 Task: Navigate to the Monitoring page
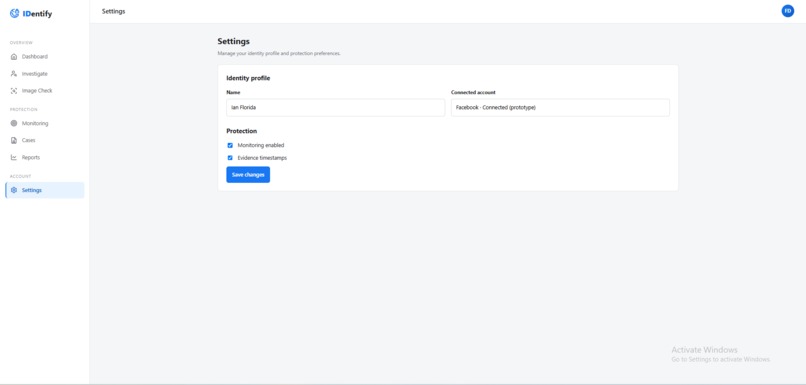pos(44,123)
